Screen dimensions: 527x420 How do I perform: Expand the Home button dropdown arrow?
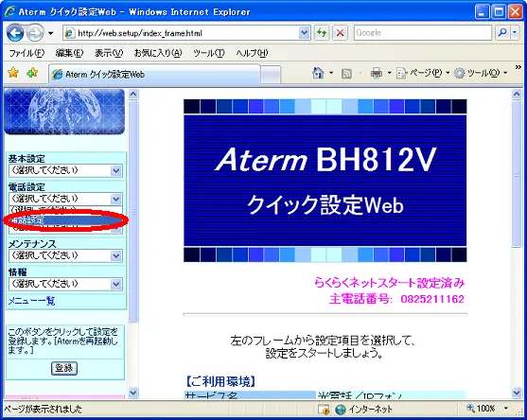coord(331,73)
